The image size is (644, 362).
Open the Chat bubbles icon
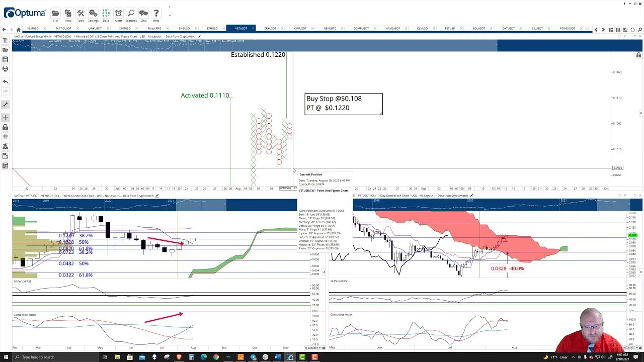tap(143, 15)
